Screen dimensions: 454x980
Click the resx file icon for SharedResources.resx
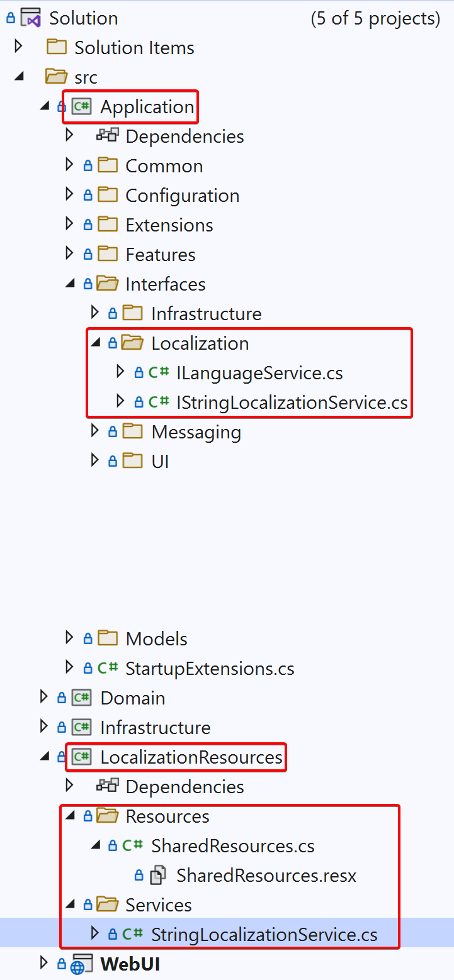pos(156,874)
